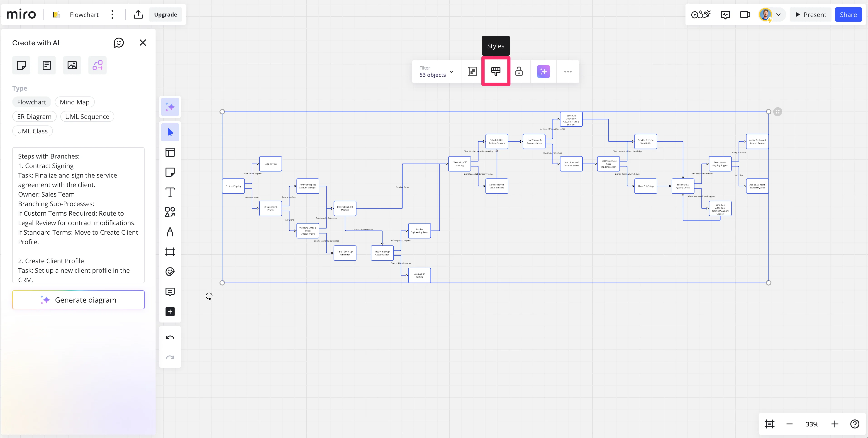Open the templates tool

click(170, 152)
